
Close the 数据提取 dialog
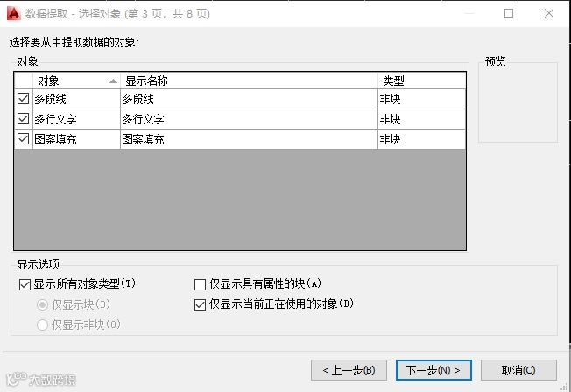click(x=549, y=13)
